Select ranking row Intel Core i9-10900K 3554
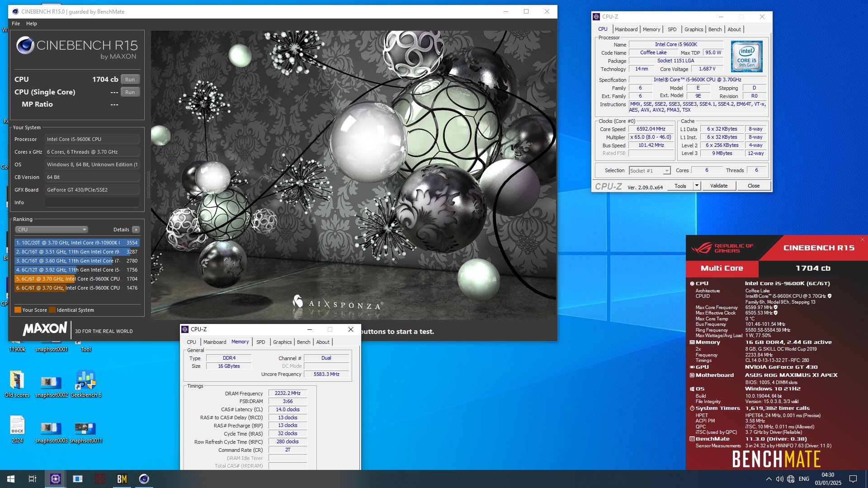This screenshot has width=868, height=488. tap(77, 243)
